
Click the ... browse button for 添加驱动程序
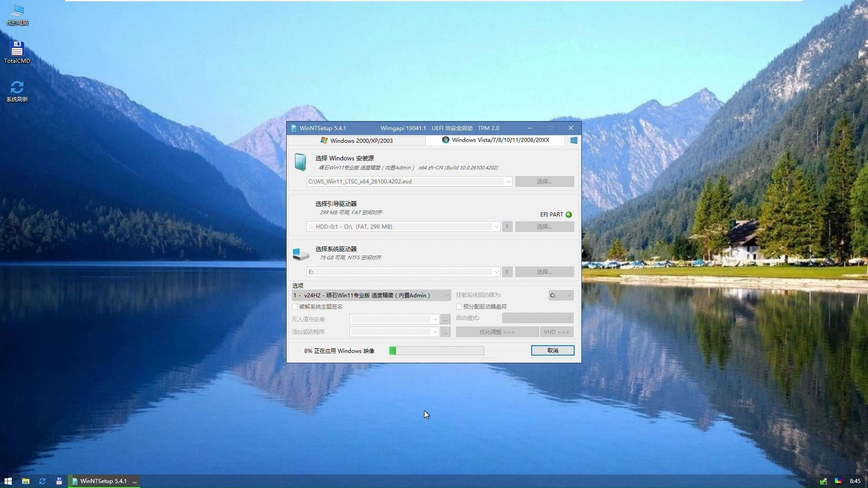click(445, 332)
